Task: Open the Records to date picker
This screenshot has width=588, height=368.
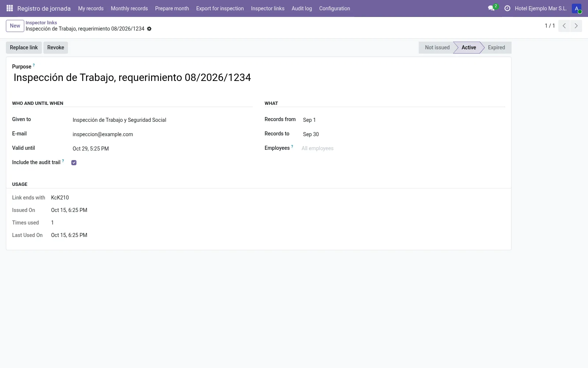Action: click(403, 134)
